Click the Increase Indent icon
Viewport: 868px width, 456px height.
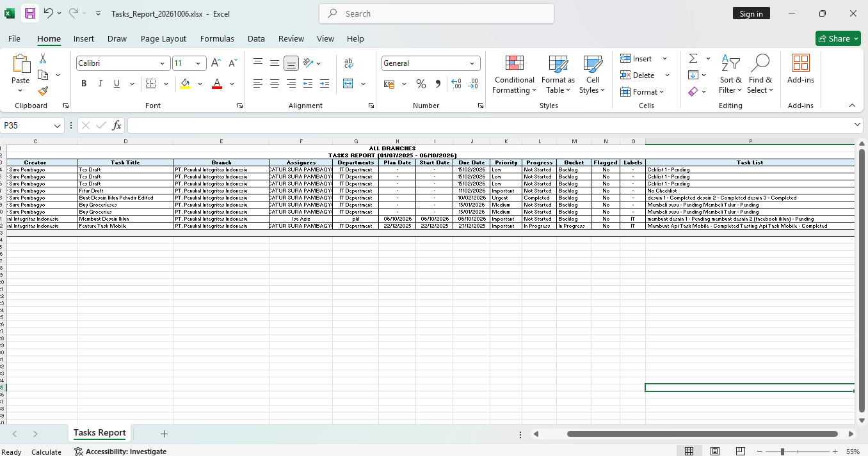(x=325, y=84)
